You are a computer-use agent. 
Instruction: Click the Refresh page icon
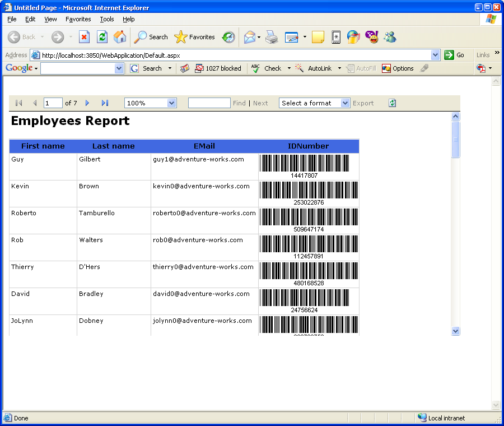coord(102,37)
